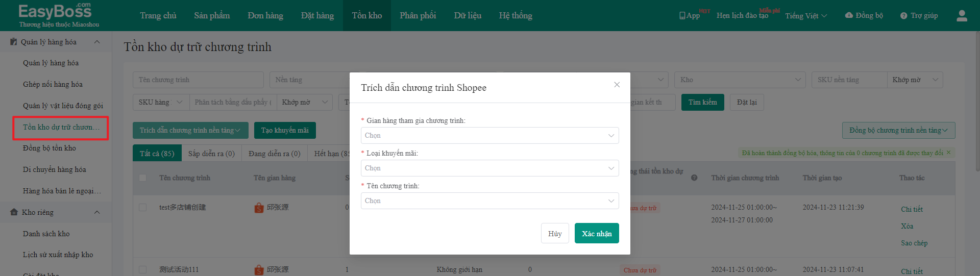
Task: Click the Đặt lại reset button
Action: [x=747, y=102]
